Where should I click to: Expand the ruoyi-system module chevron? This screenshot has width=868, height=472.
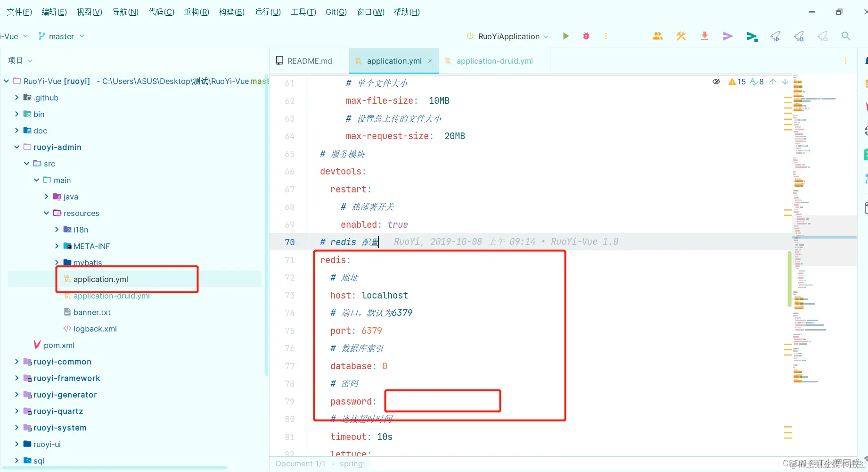click(16, 428)
